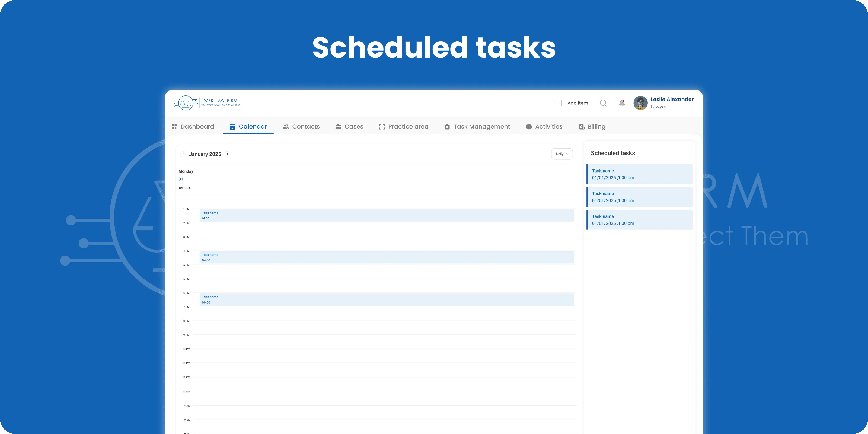Click the 9 PM time label
868x434 pixels.
(x=186, y=335)
